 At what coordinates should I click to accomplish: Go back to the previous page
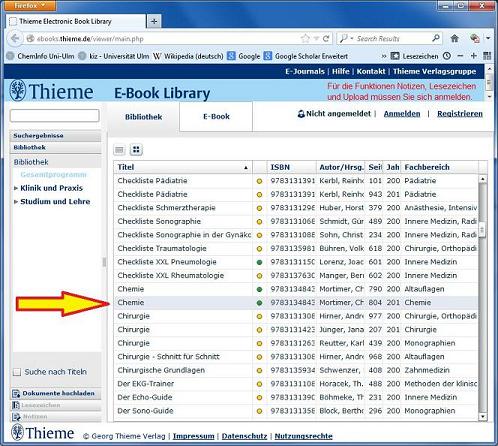point(15,39)
